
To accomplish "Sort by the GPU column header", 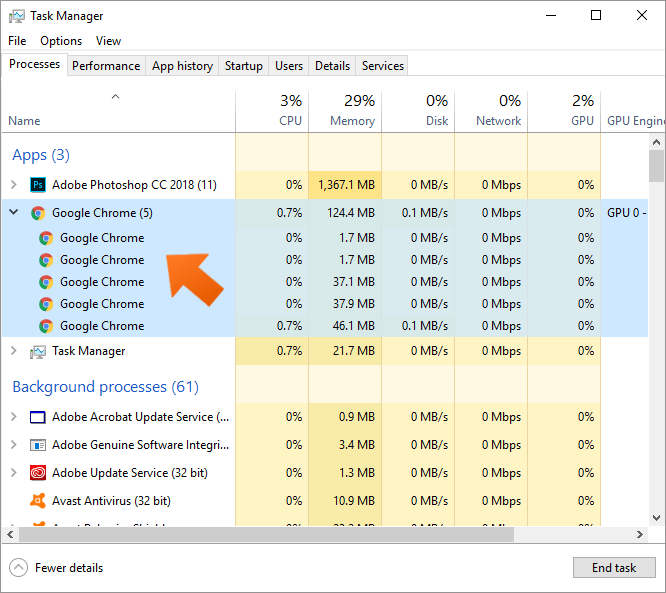I will [564, 111].
